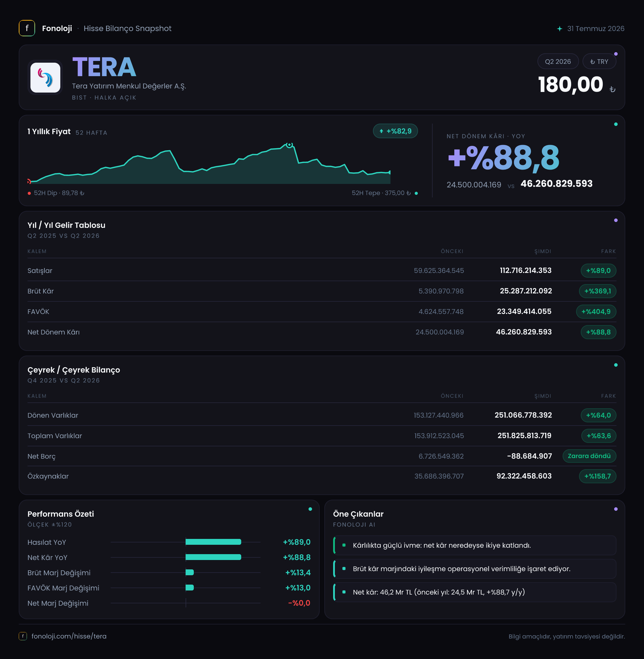This screenshot has height=659, width=644.
Task: Click the 'Performans Özeti' heading
Action: [61, 514]
